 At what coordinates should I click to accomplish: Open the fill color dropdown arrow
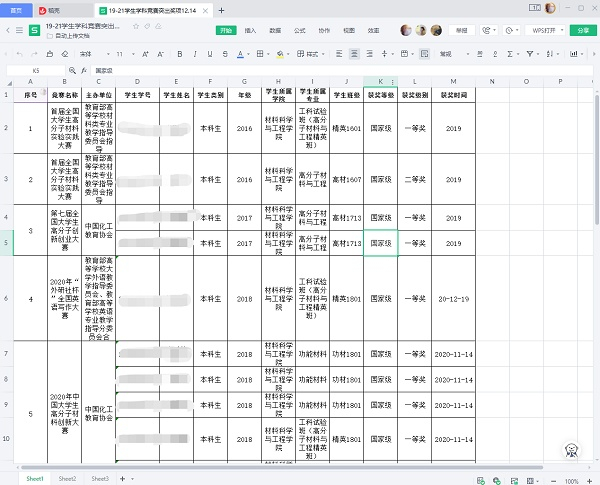288,54
